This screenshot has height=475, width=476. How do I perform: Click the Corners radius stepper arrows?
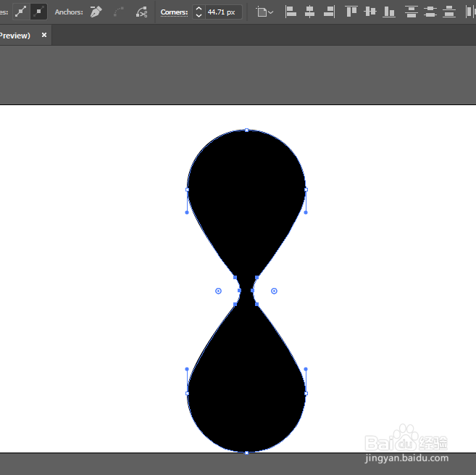click(199, 12)
